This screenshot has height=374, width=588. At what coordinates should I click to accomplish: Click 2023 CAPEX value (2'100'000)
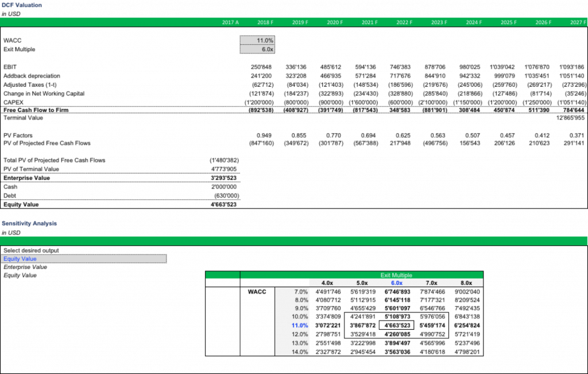(x=433, y=102)
